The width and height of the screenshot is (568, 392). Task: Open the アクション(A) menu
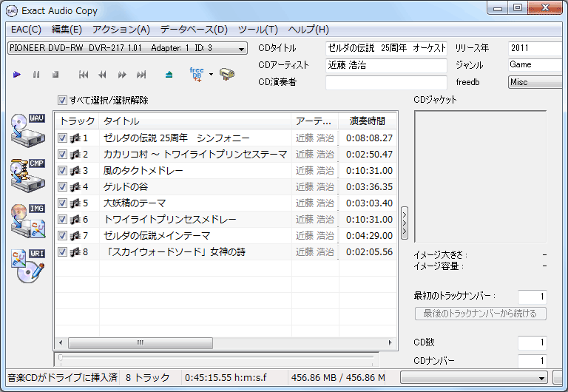pos(121,30)
